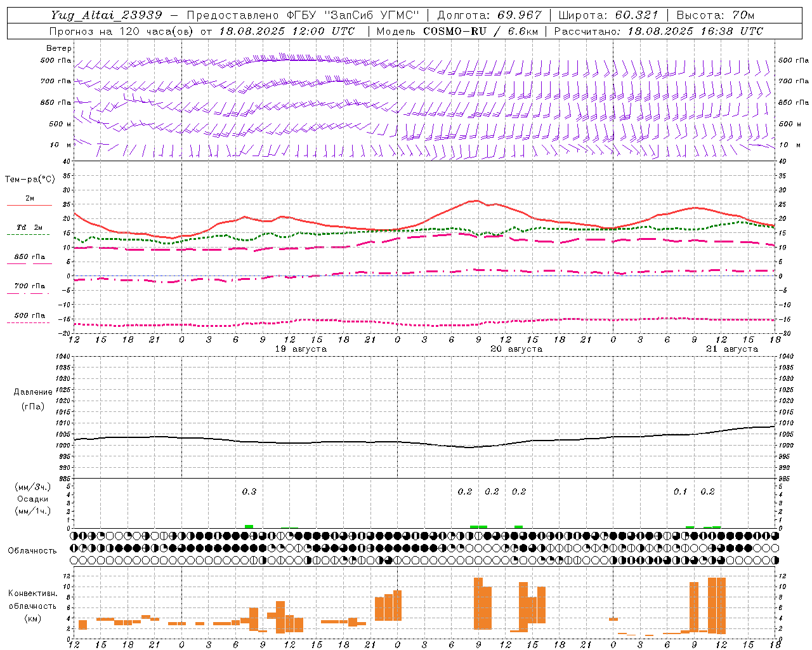Click the Рассчитано: 18.08.2025 16:38 UTC timestamp
812x650 pixels.
tap(658, 31)
